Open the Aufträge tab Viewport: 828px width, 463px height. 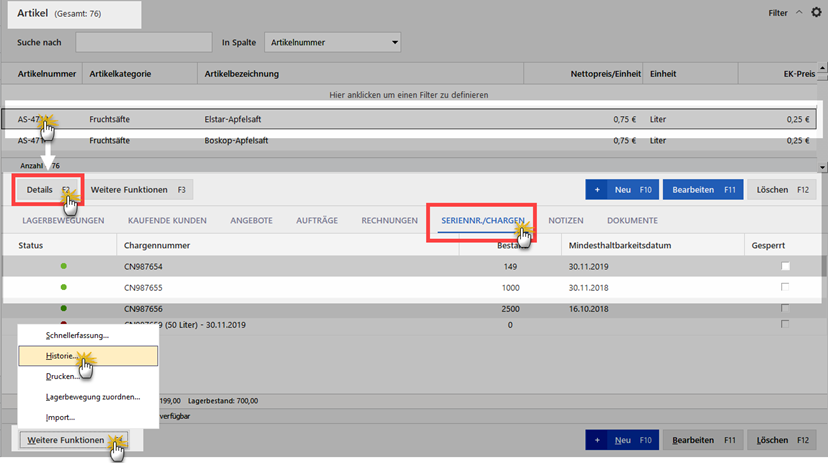[317, 221]
